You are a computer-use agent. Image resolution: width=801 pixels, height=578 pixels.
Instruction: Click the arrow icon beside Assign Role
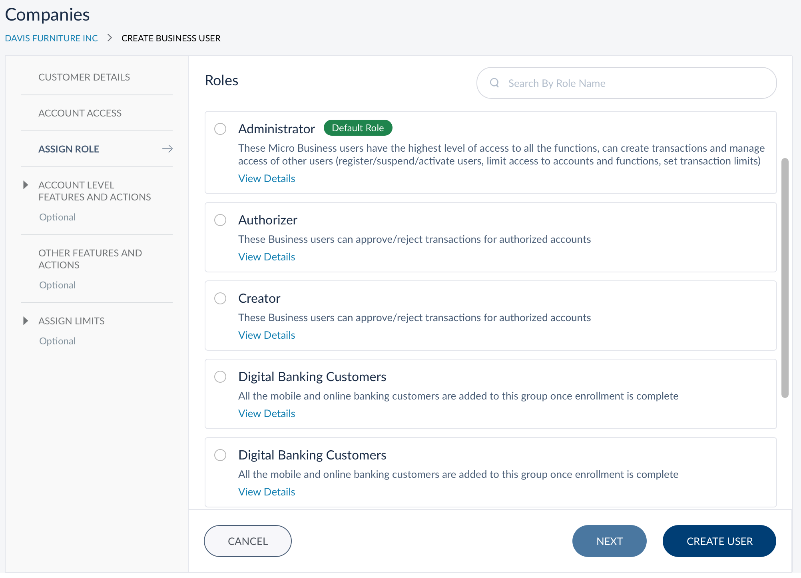click(x=168, y=149)
